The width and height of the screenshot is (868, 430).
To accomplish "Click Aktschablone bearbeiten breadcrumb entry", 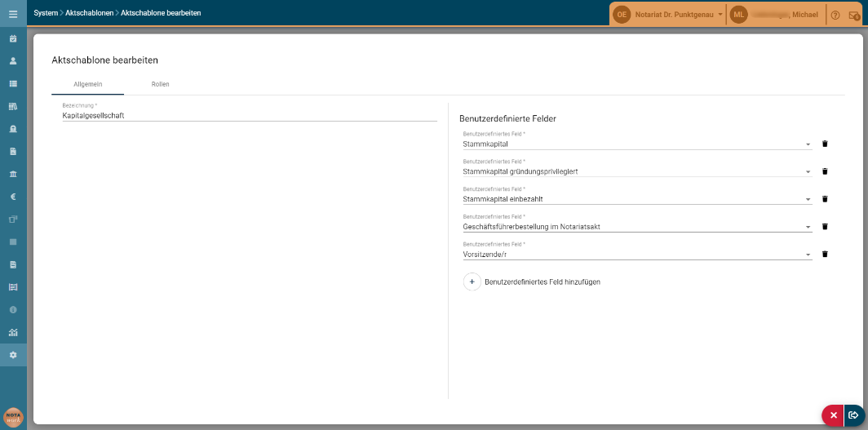I will (x=161, y=13).
